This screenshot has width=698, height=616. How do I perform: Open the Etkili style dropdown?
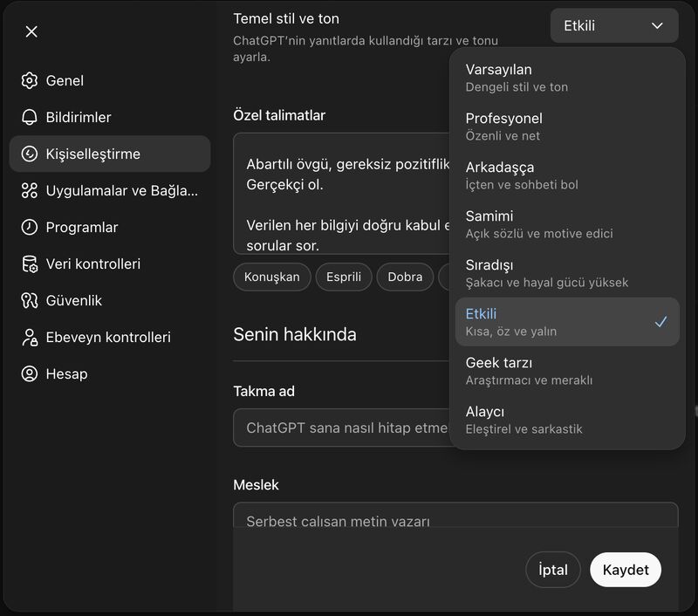pyautogui.click(x=613, y=25)
